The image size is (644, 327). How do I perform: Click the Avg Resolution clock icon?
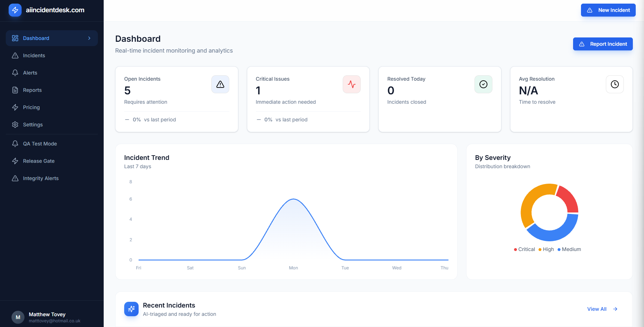click(x=615, y=84)
